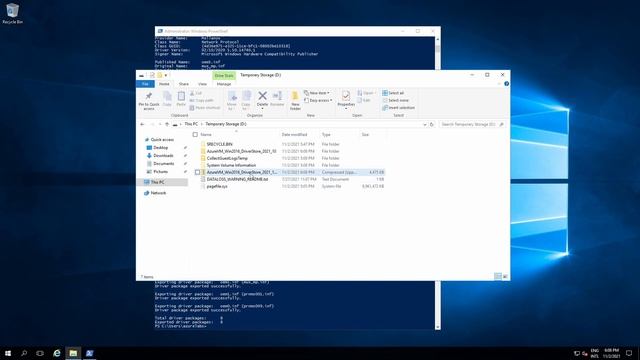Select Network in navigation pane

coord(158,193)
